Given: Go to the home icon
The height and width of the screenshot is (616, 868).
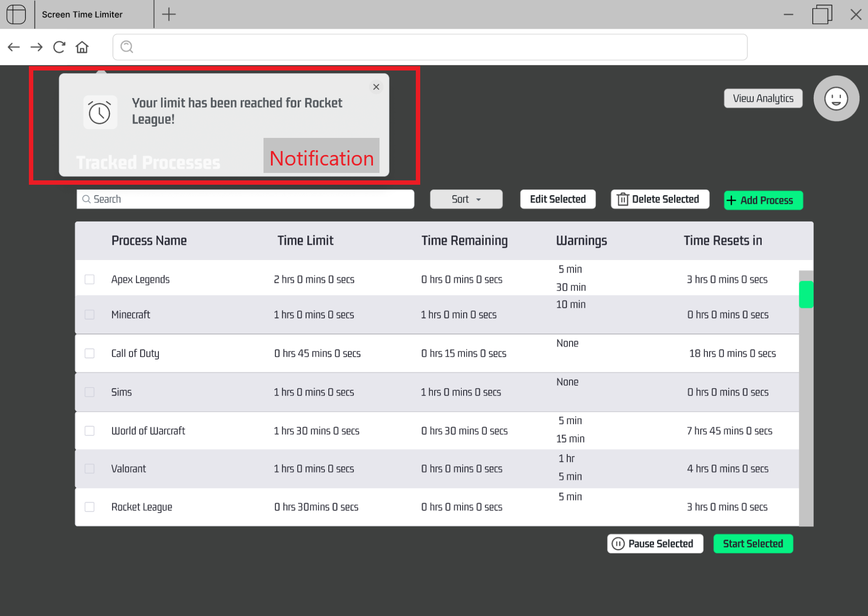Looking at the screenshot, I should coord(82,47).
